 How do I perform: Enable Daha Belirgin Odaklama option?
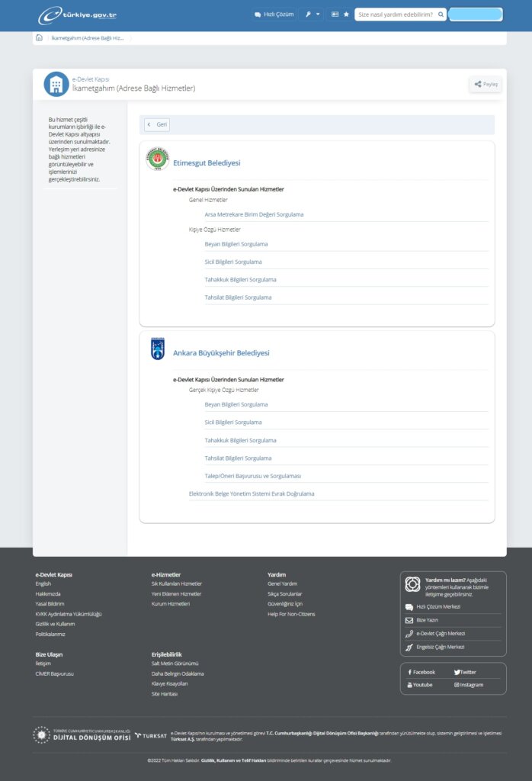pos(178,674)
